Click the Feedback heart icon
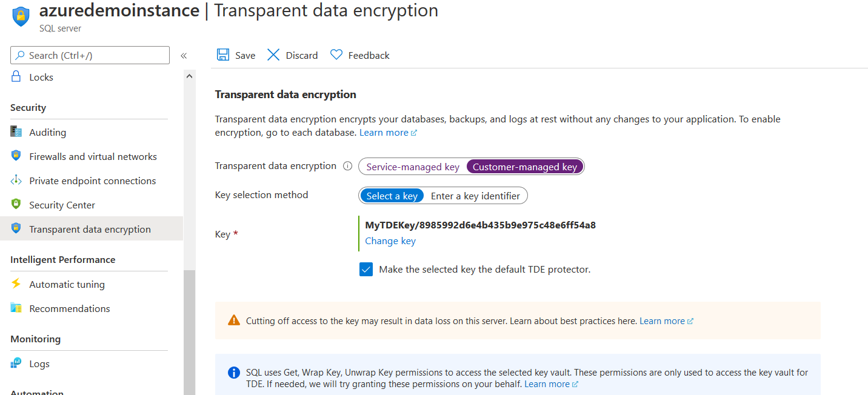Screen dimensions: 868x395 click(336, 55)
